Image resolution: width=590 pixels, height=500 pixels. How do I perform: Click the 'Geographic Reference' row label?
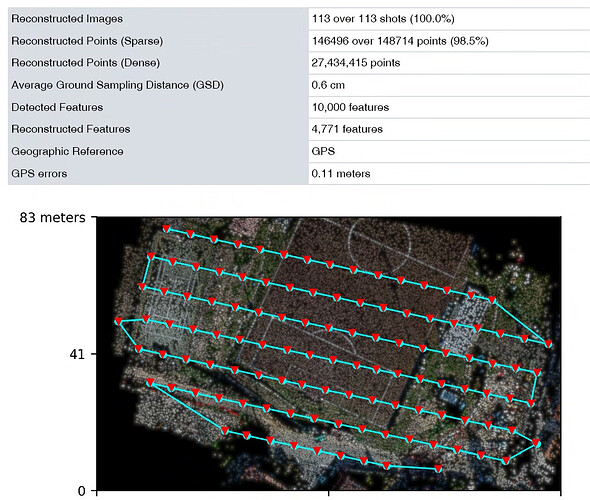coord(67,151)
